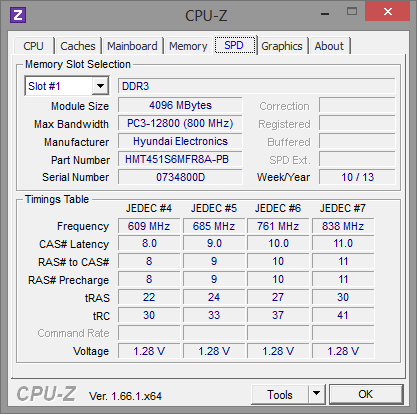Click the RAS# Precharge label
Viewport: 417px width, 414px height.
(69, 280)
